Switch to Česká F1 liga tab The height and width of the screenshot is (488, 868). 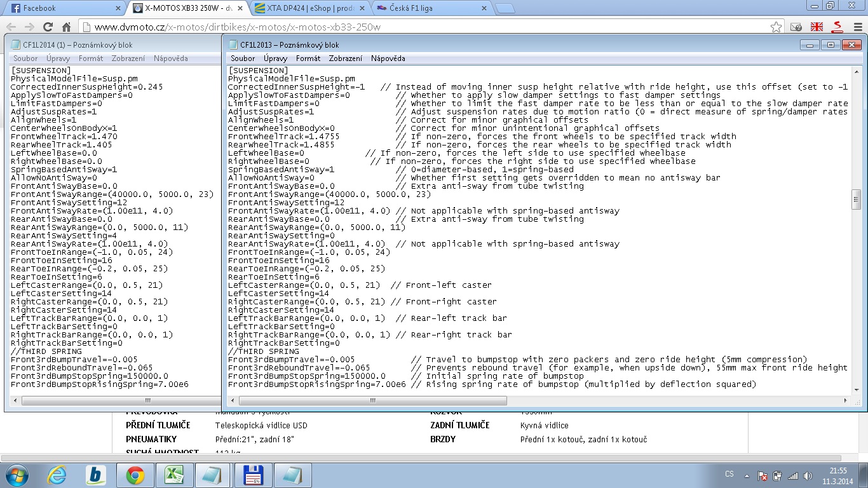(x=431, y=8)
